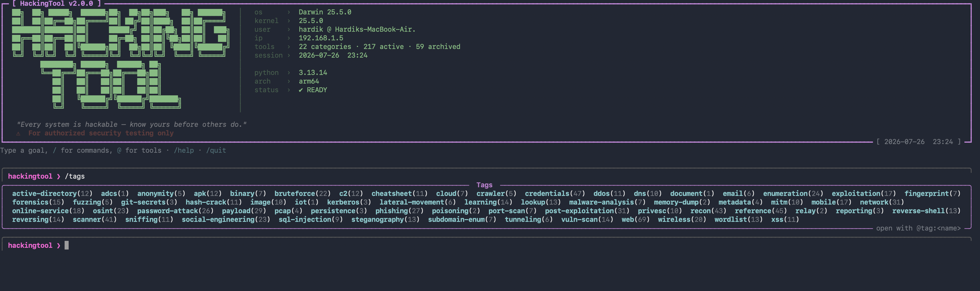This screenshot has height=291, width=980.
Task: Select the password-attack(26) tag
Action: pos(175,211)
